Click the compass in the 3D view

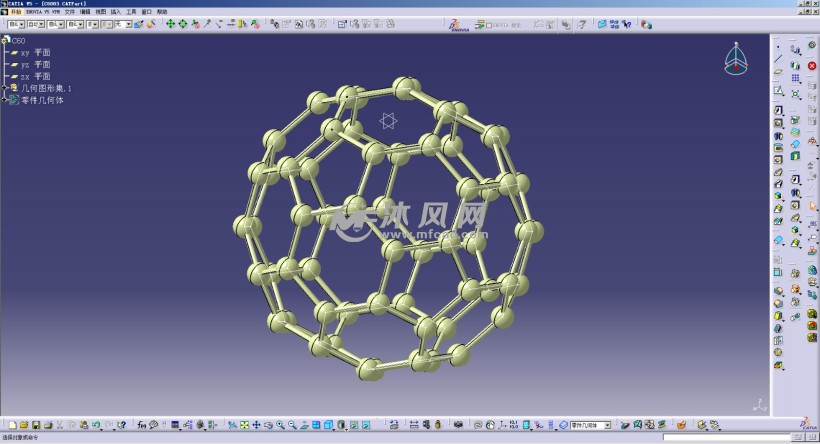tap(736, 59)
